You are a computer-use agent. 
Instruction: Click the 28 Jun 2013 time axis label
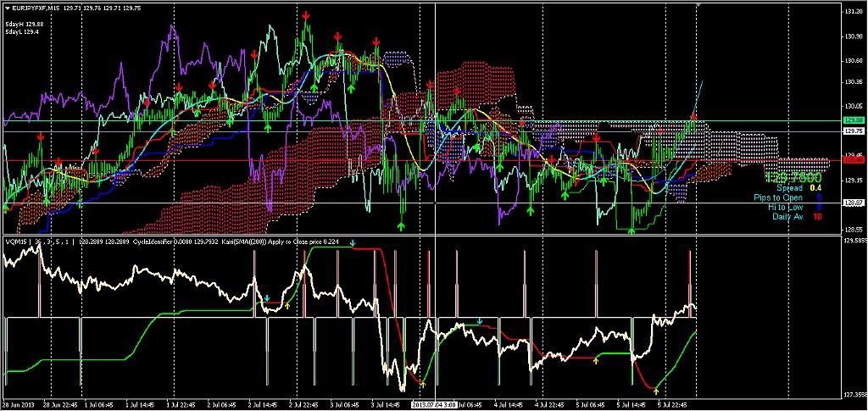pyautogui.click(x=19, y=405)
